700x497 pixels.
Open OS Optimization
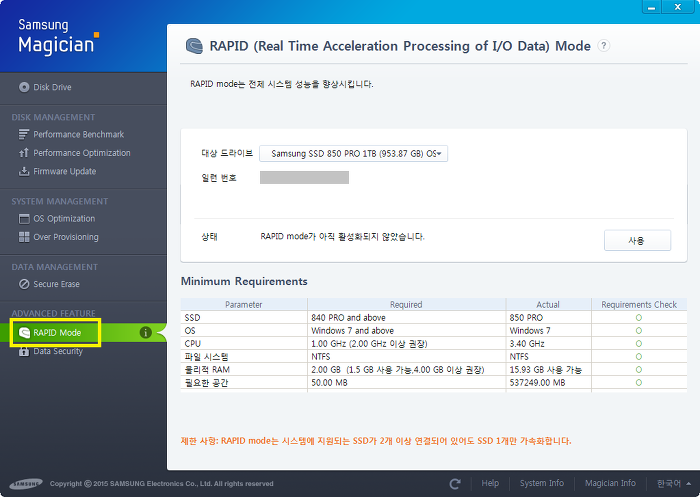(x=64, y=218)
